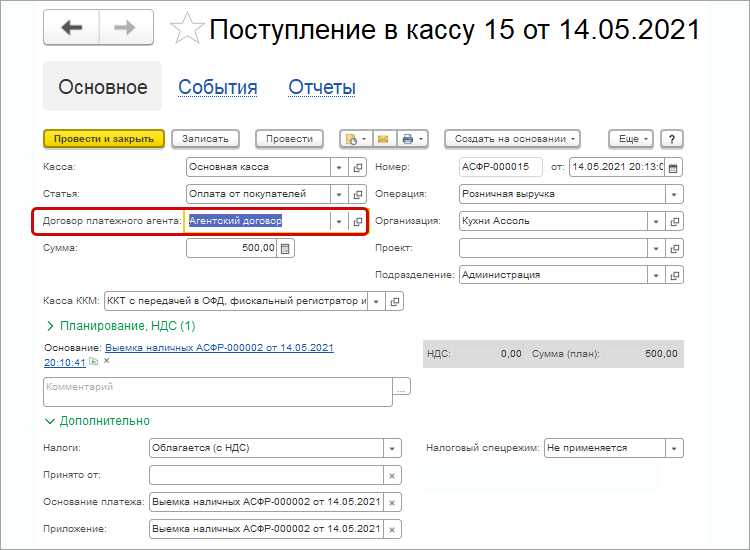Screen dimensions: 750x550
Task: Open Налоговый спецрежим dropdown
Action: (x=674, y=448)
